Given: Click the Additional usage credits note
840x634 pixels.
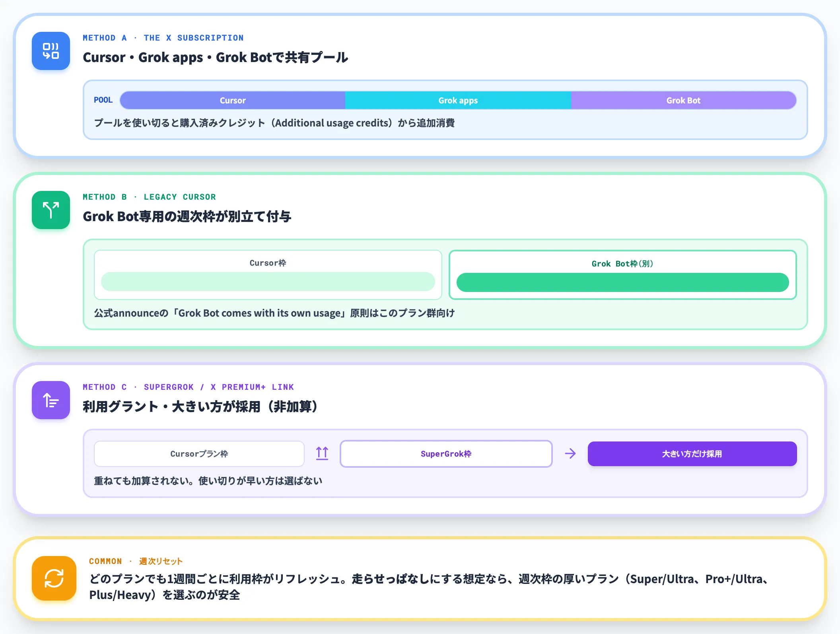Looking at the screenshot, I should 274,123.
